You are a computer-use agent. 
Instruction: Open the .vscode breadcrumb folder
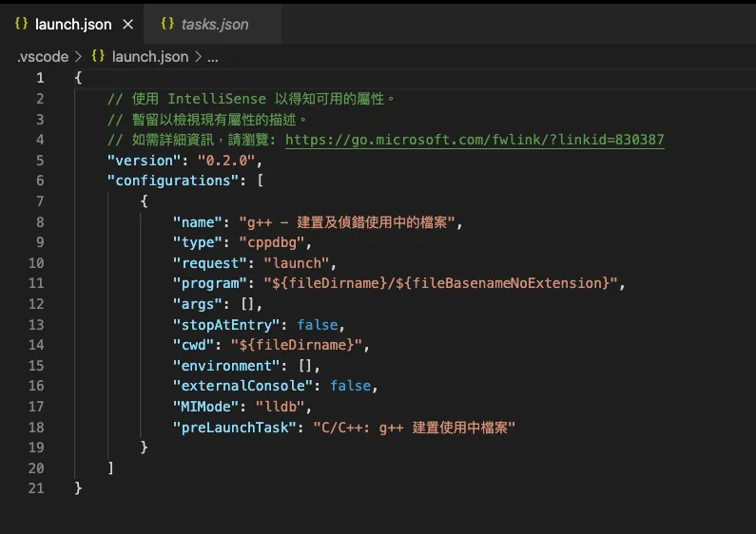44,57
